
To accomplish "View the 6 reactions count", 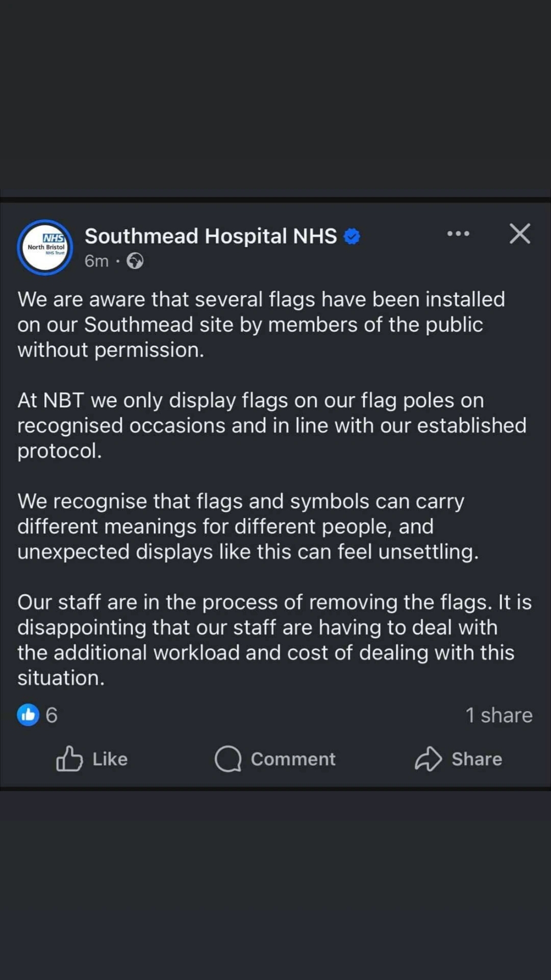I will 52,715.
